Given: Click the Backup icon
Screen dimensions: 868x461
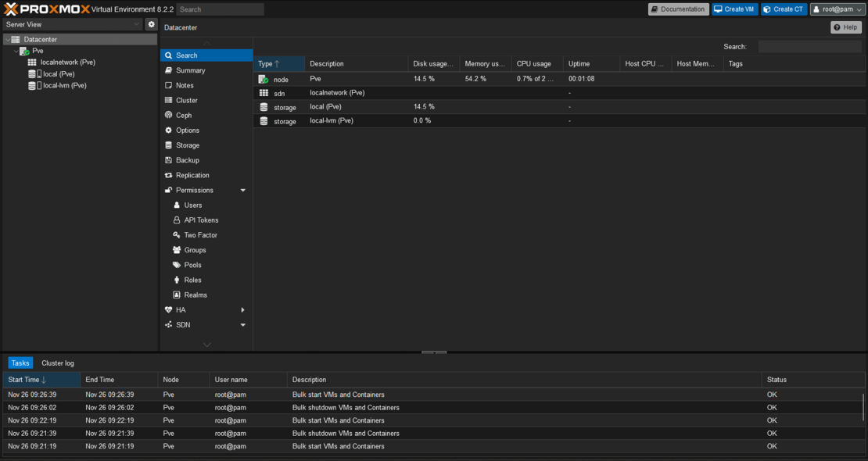Looking at the screenshot, I should point(168,159).
